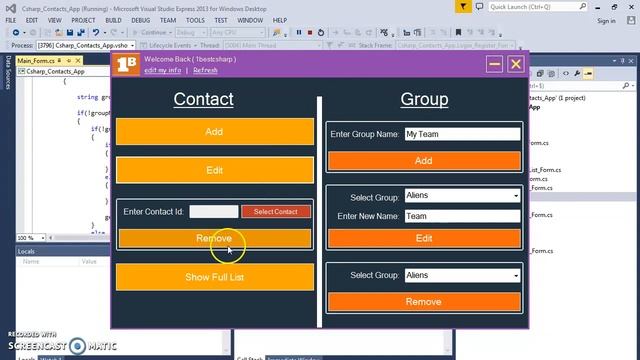Viewport: 640px width, 360px height.
Task: Click Solution Explorer View Code icon
Action: point(566,73)
